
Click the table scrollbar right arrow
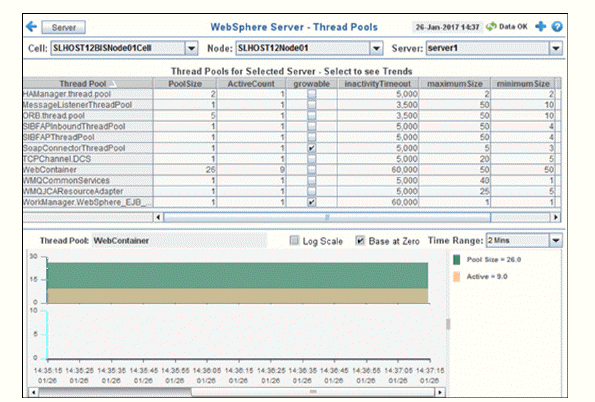click(556, 217)
